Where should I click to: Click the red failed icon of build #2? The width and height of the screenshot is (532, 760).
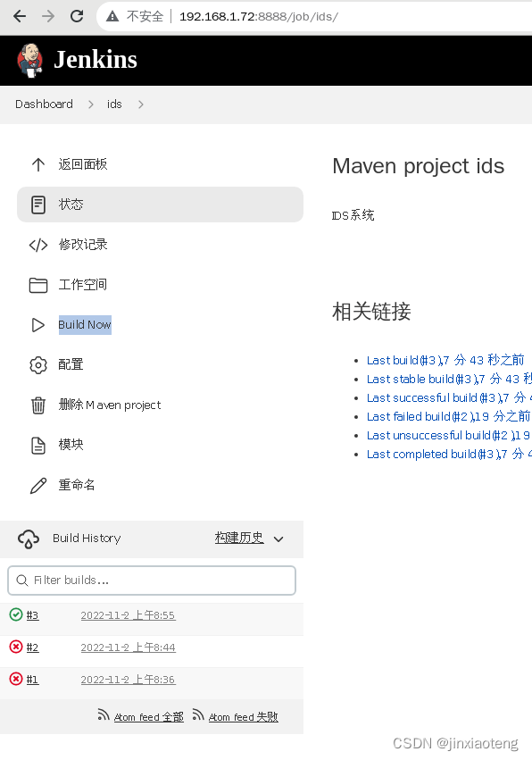pyautogui.click(x=16, y=647)
